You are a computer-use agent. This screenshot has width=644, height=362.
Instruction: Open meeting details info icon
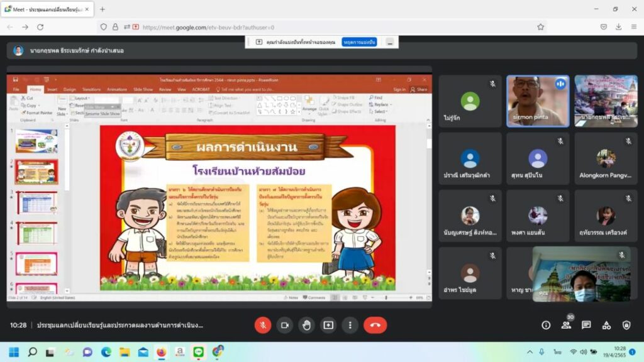point(546,325)
